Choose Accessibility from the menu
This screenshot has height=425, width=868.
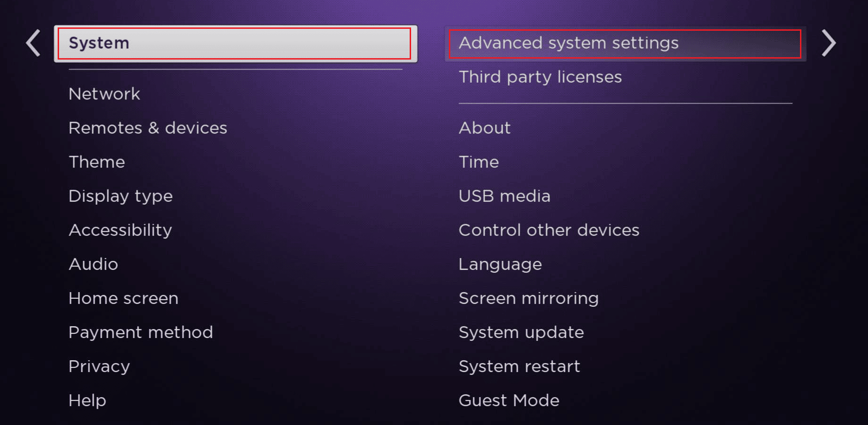[x=120, y=230]
